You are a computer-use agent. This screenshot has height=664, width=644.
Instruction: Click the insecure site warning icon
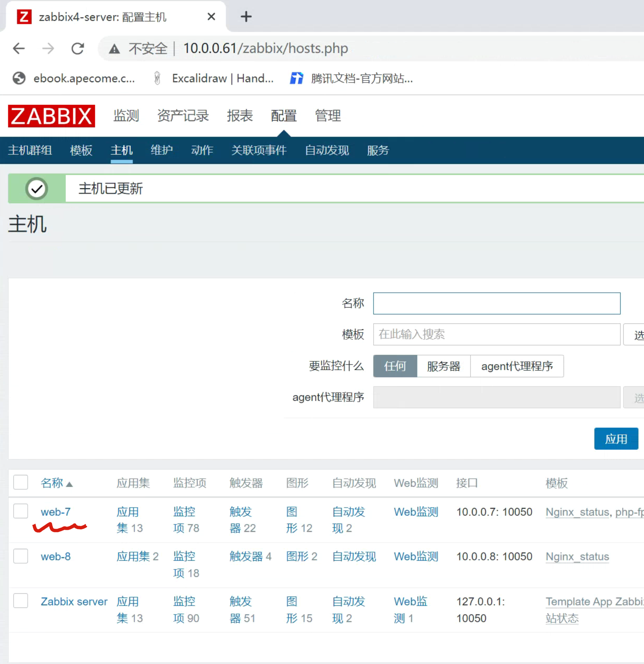tap(114, 49)
